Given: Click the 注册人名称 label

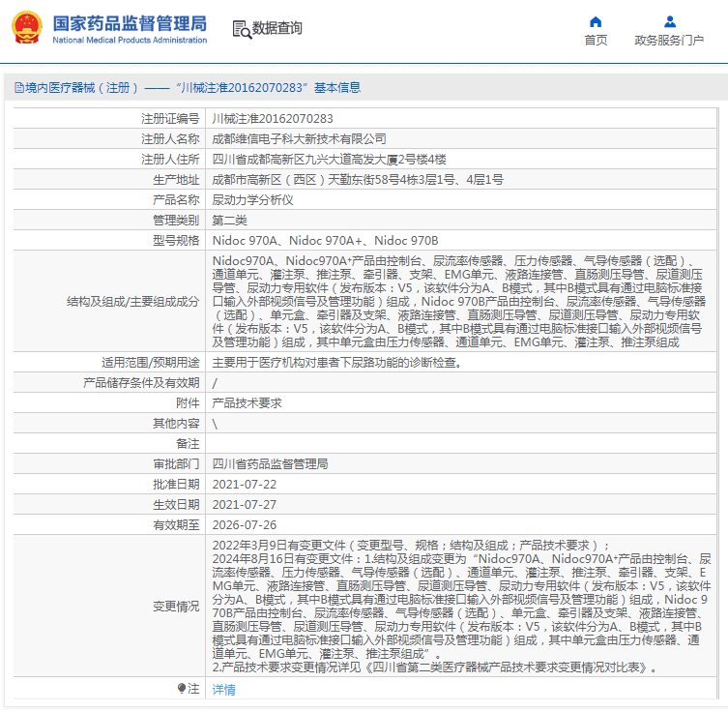Looking at the screenshot, I should tap(170, 139).
